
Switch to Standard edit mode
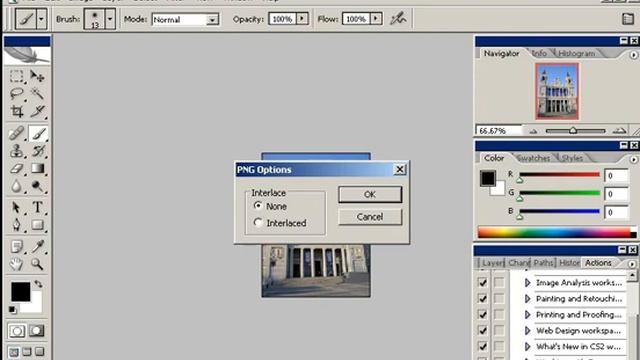(17, 331)
